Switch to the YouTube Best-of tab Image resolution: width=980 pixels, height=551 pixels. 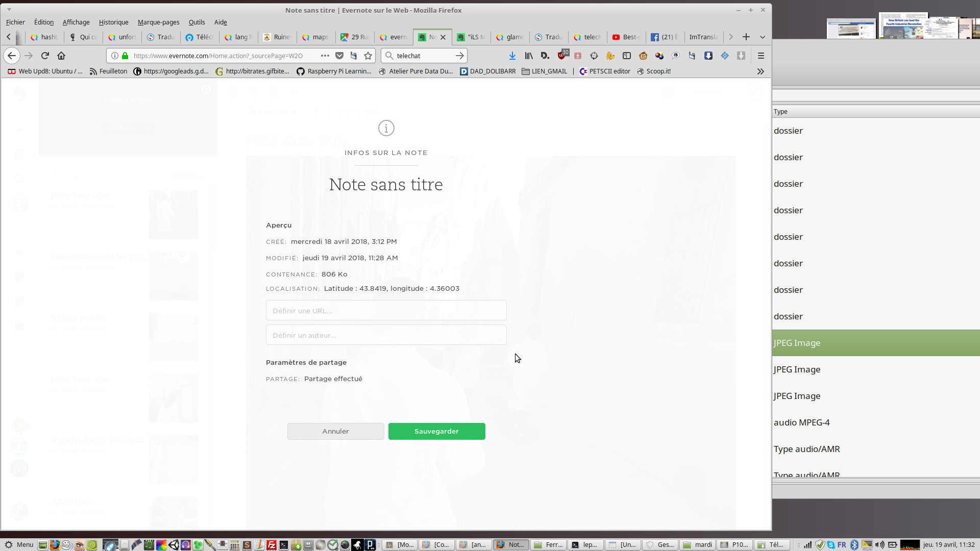(x=627, y=37)
